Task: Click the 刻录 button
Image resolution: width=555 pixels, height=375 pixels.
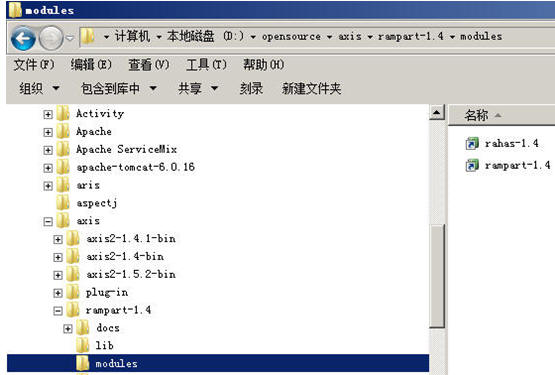Action: [x=251, y=88]
